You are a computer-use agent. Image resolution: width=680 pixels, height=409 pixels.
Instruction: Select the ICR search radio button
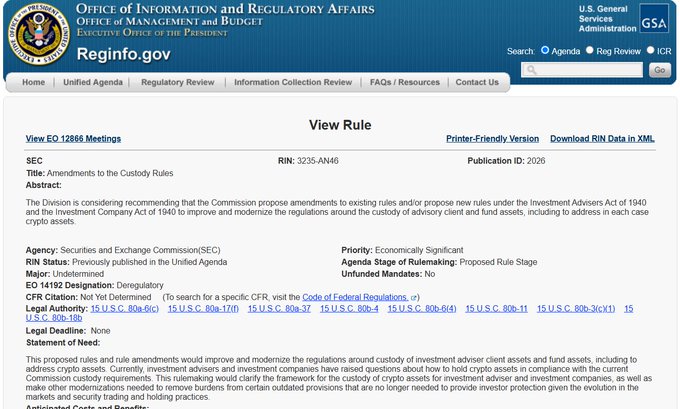[650, 50]
